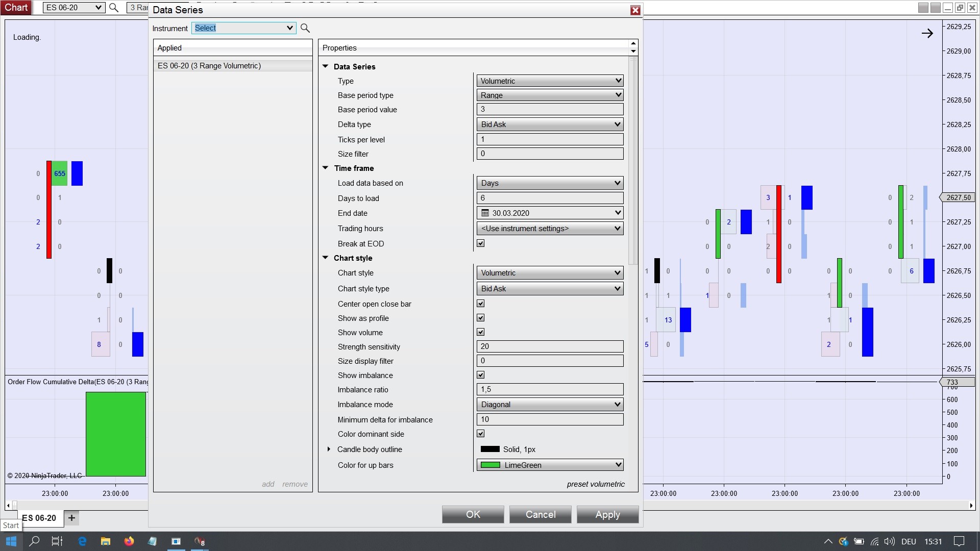The image size is (980, 551).
Task: Open taskbar search
Action: click(x=34, y=541)
